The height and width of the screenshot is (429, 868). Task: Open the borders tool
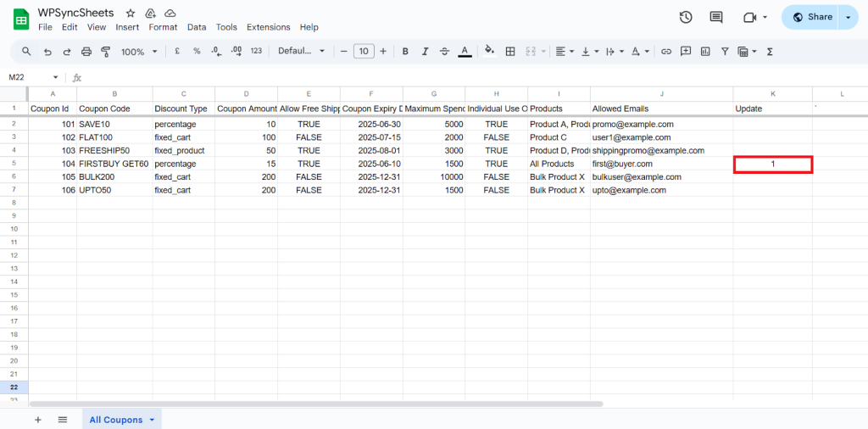click(510, 52)
